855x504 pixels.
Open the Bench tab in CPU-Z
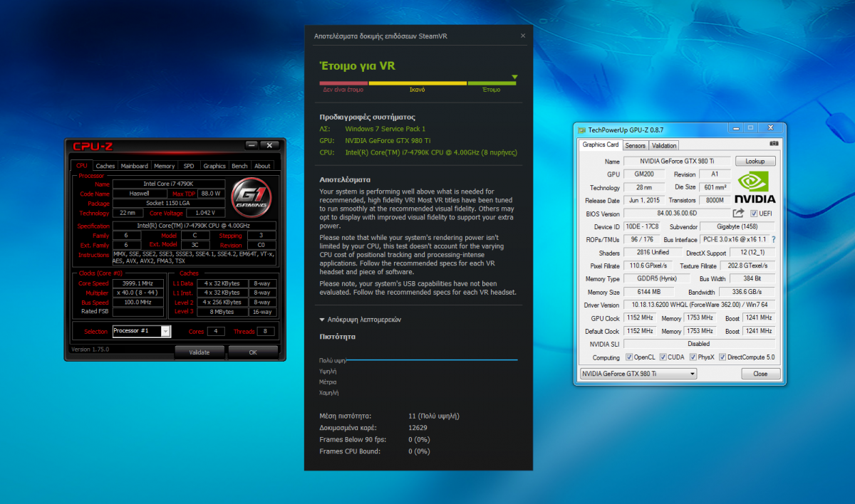(240, 166)
